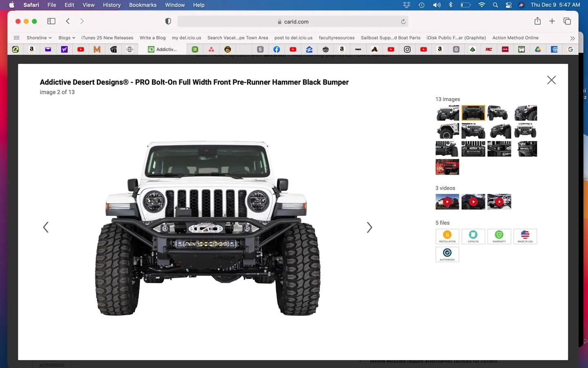Open the Catalog file
This screenshot has width=588, height=368.
[473, 236]
